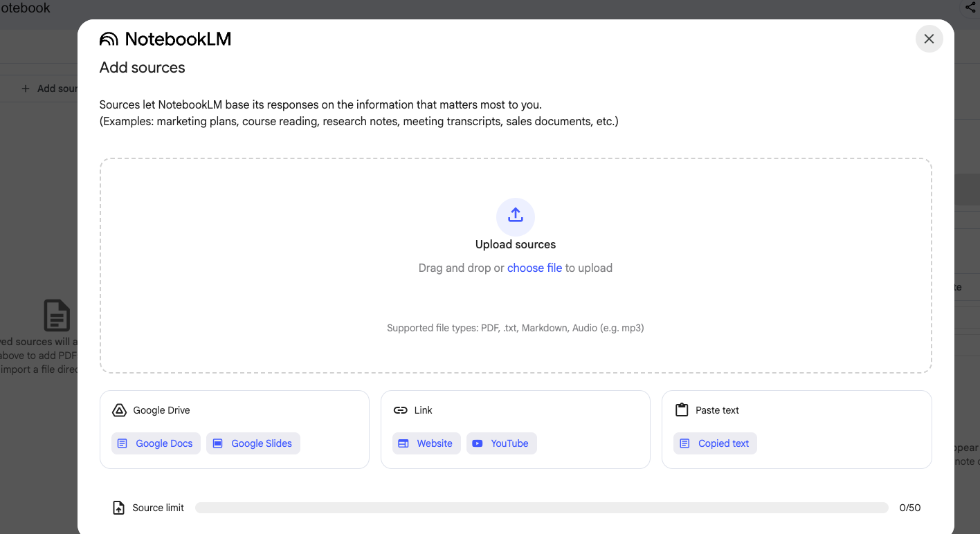Click the 0/50 source count text
Screen dimensions: 980x534
coord(910,508)
